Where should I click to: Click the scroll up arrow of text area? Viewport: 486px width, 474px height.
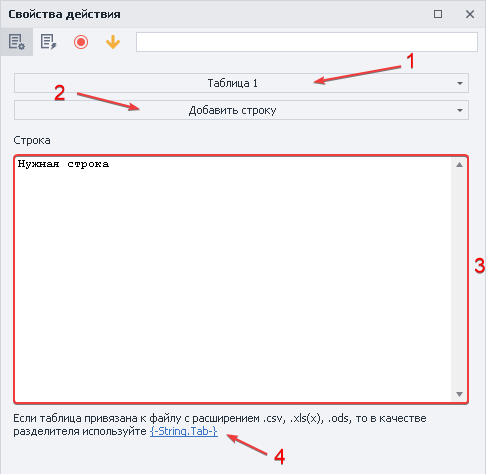(x=459, y=164)
